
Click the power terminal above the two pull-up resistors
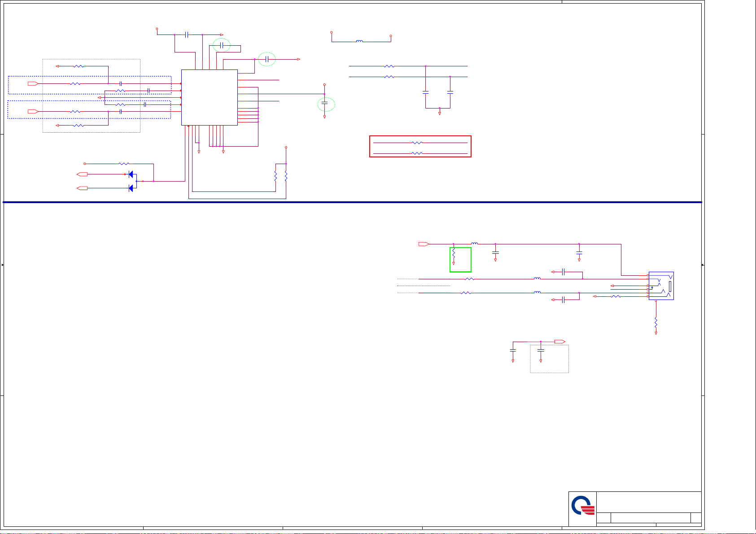click(x=286, y=148)
